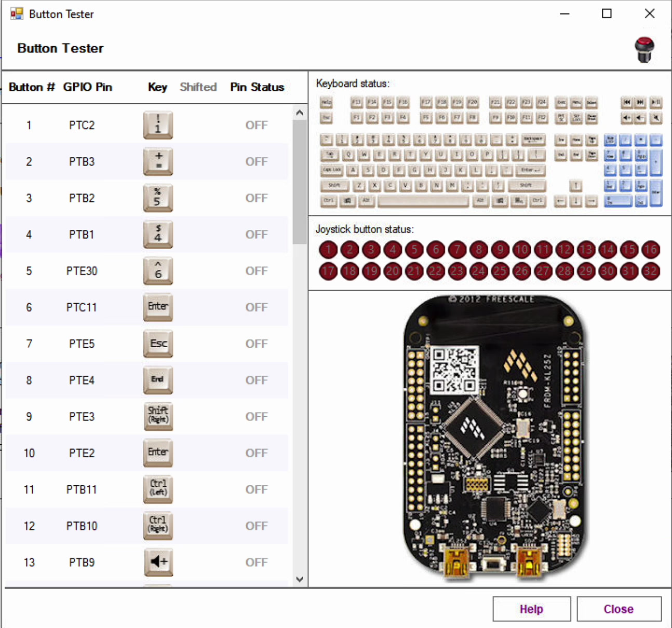Viewport: 672px width, 628px height.
Task: Select the '1/!' key icon for PTC2
Action: pyautogui.click(x=157, y=125)
